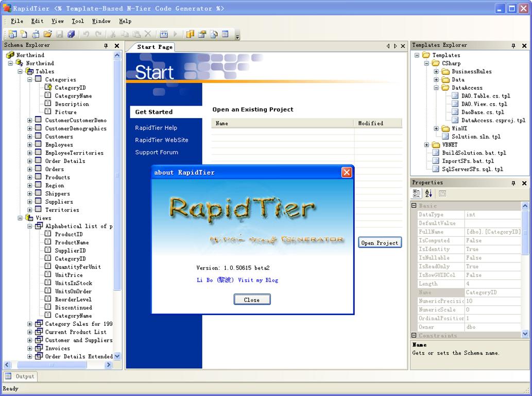This screenshot has height=396, width=532.
Task: Open the RapidTier Help link
Action: tap(156, 128)
